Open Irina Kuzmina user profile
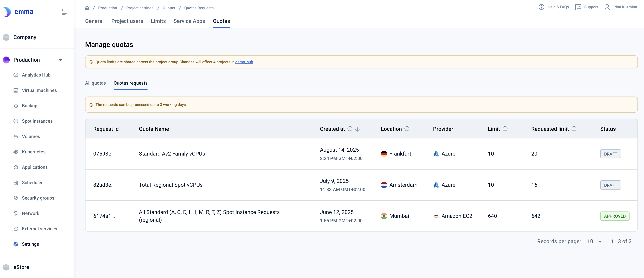644x278 pixels. (x=621, y=7)
